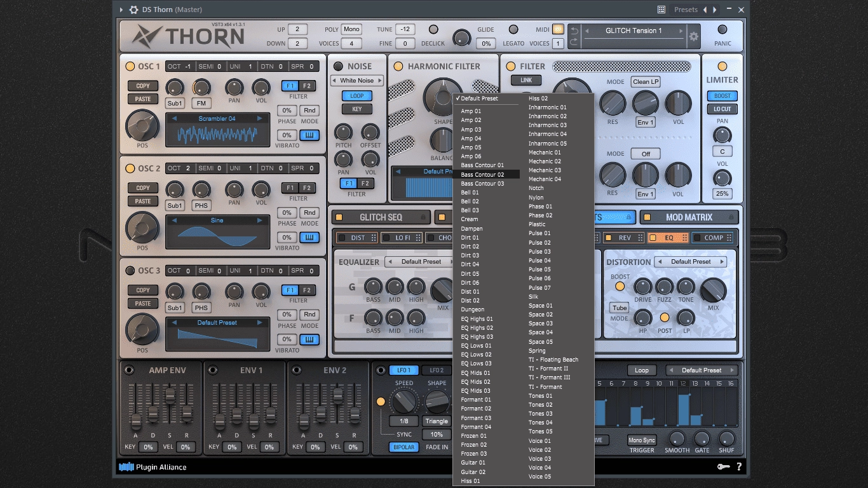Open the OSC 2 Sine waveform selector

pos(217,220)
